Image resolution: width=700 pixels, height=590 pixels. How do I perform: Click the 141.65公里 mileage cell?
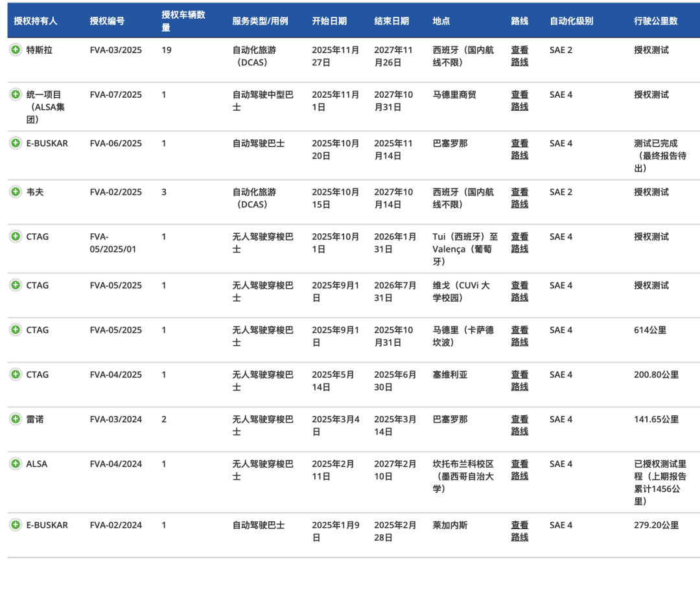coord(656,419)
